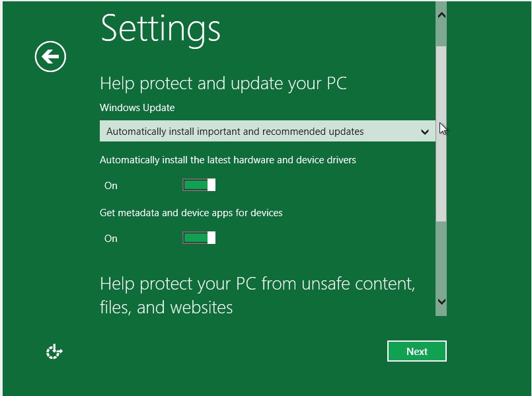Click 'Automatically install the latest hardware' label

tap(227, 160)
